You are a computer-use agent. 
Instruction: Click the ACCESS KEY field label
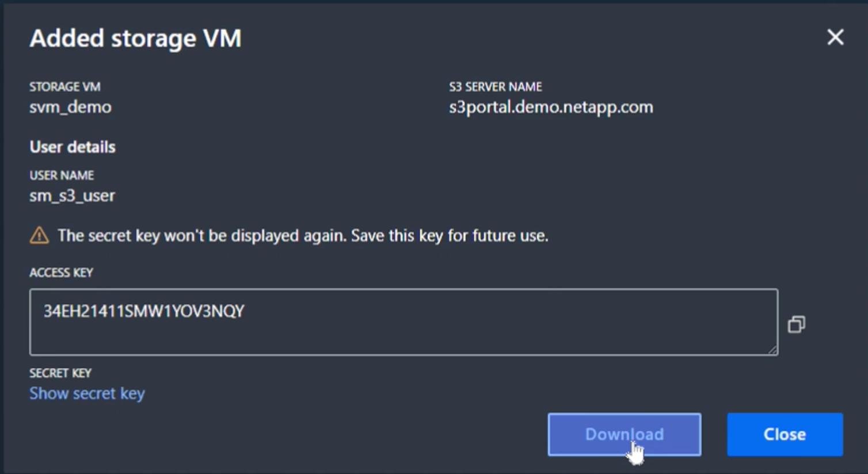pyautogui.click(x=61, y=273)
